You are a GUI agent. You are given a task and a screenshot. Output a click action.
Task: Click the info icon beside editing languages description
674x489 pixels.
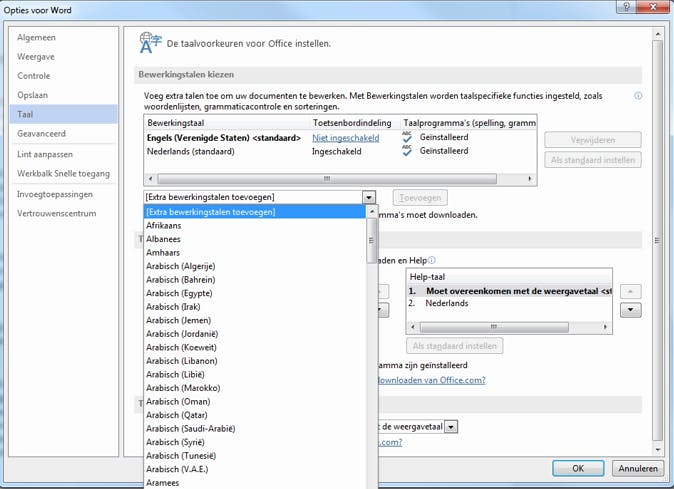click(638, 96)
